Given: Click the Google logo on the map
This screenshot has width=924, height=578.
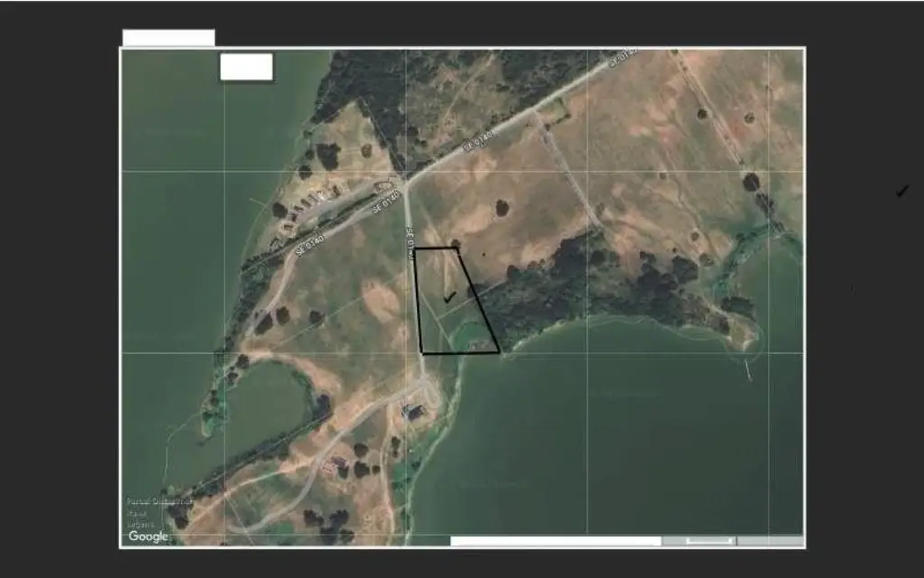Looking at the screenshot, I should pos(148,536).
